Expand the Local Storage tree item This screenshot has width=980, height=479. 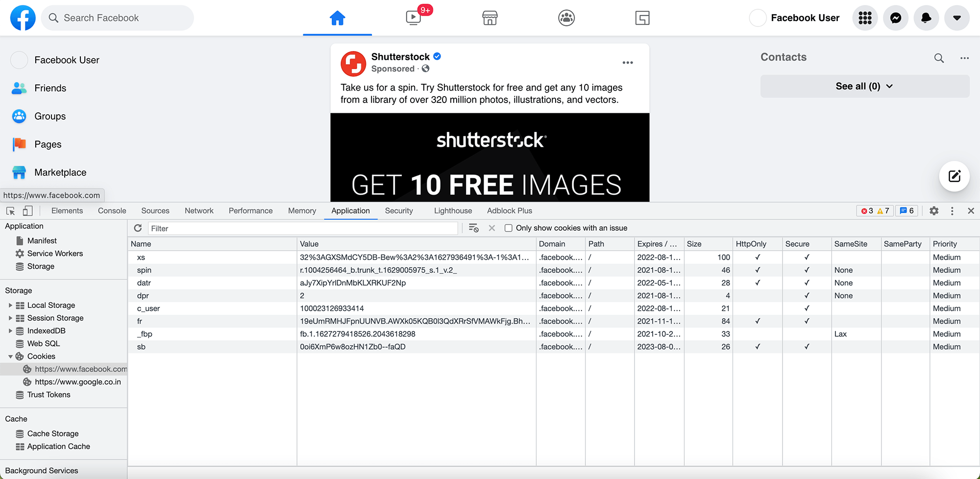click(10, 305)
